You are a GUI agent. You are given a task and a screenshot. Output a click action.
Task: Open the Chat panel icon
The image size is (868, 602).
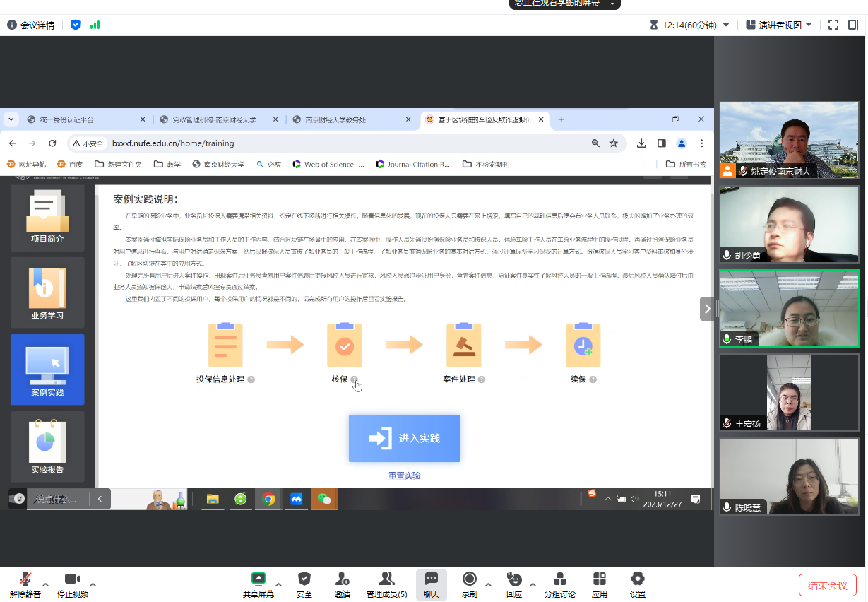[x=432, y=584]
